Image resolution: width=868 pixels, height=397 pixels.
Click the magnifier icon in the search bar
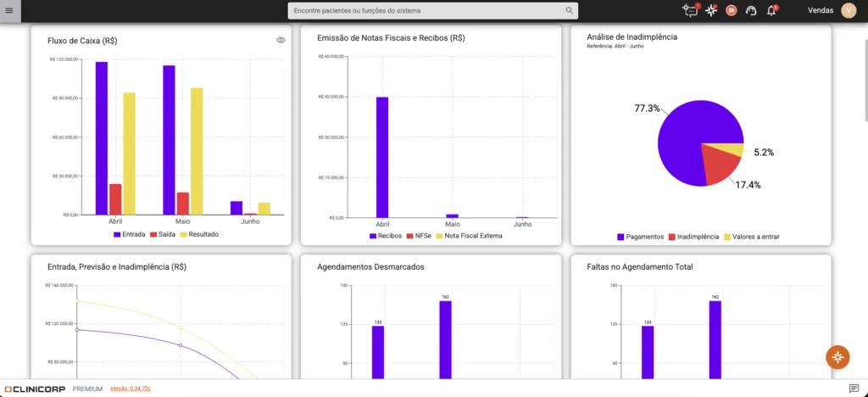[x=569, y=10]
